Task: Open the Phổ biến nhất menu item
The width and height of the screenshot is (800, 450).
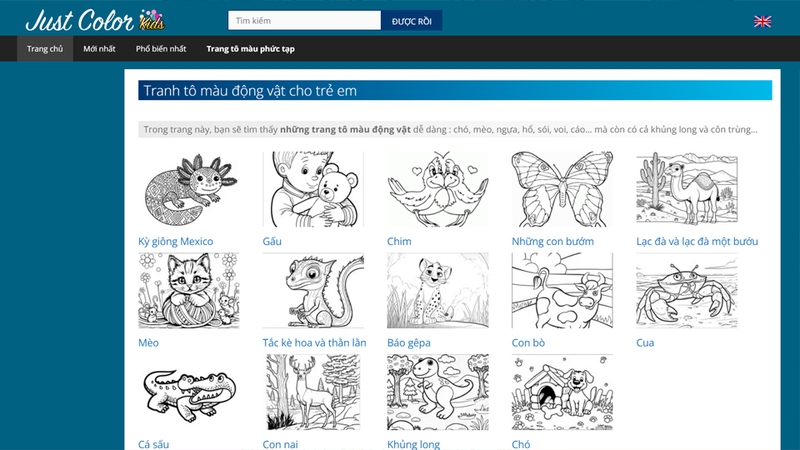Action: 161,49
